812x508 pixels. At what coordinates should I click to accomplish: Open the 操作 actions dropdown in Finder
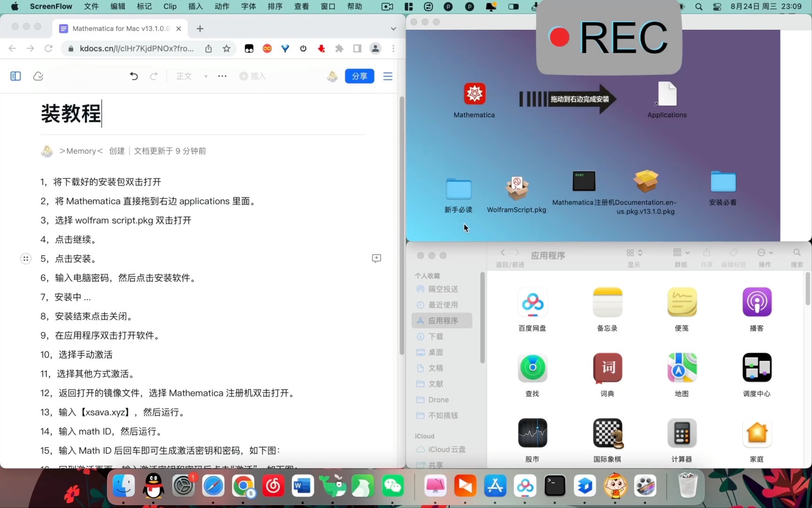(x=765, y=253)
